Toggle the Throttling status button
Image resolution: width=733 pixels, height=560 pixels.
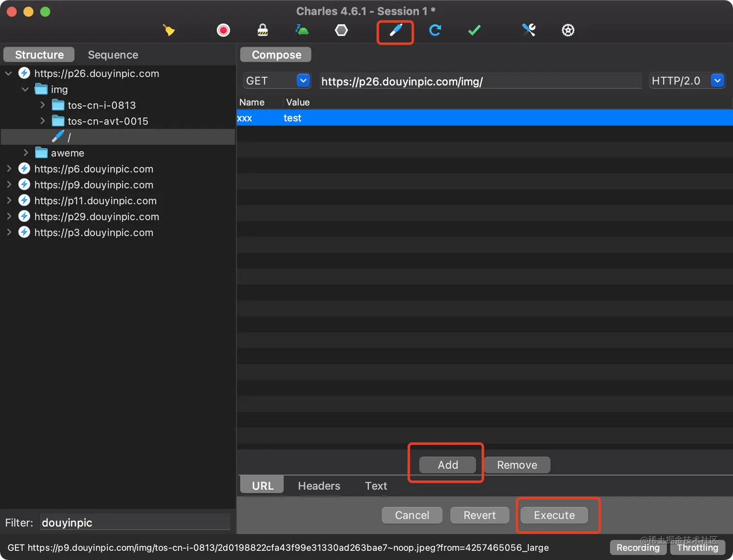click(698, 547)
